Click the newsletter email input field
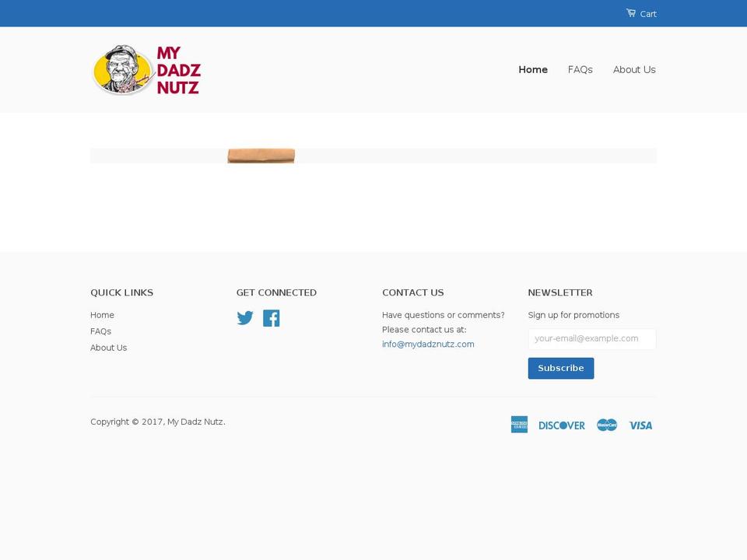The image size is (747, 560). coord(592,338)
